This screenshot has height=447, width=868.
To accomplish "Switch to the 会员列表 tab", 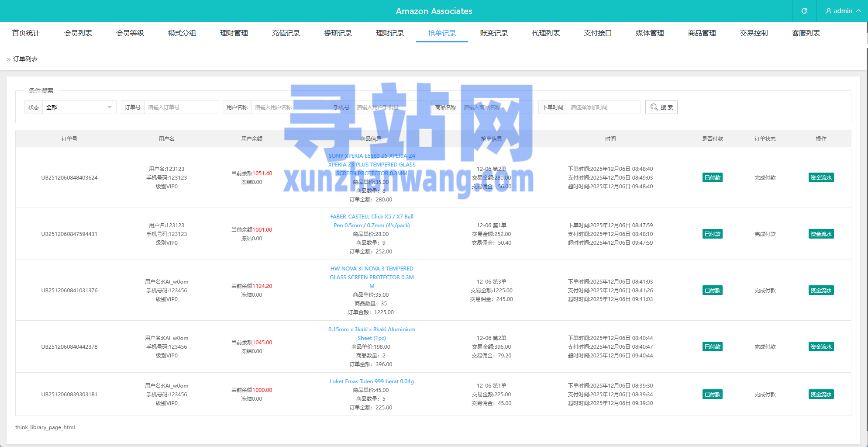I will pos(79,32).
